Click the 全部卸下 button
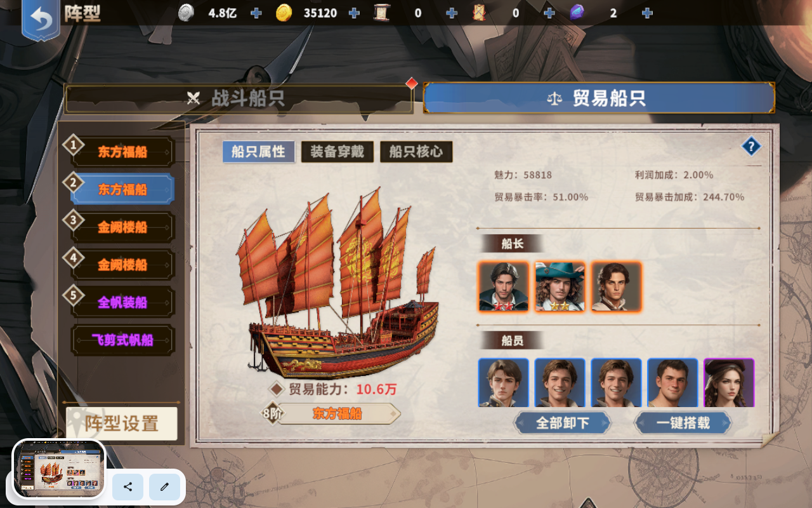Viewport: 812px width, 508px height. click(563, 423)
